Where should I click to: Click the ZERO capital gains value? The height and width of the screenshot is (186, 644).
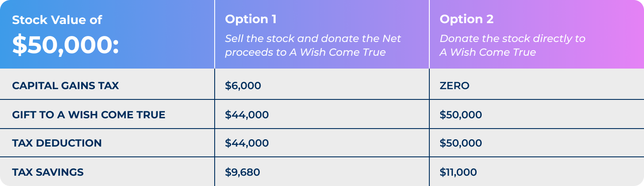point(455,86)
